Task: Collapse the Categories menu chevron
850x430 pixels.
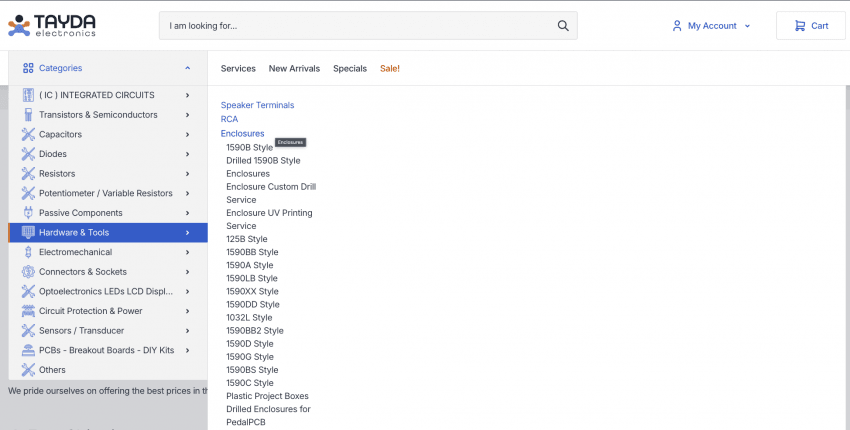Action: 187,68
